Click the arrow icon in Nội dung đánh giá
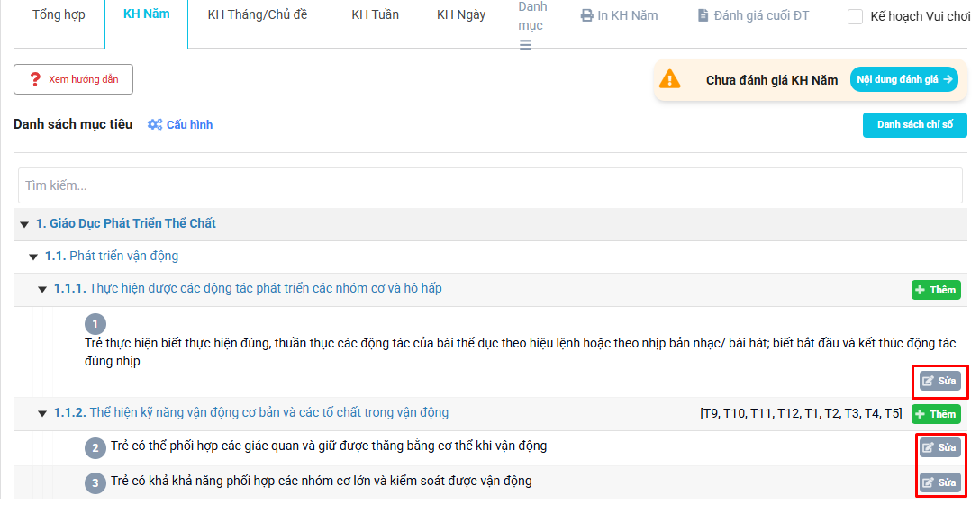Viewport: 980px width, 505px height. (x=948, y=79)
